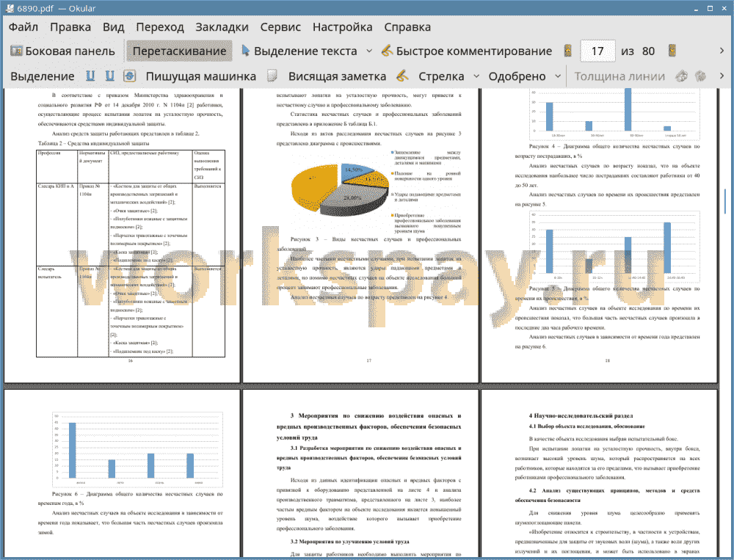This screenshot has width=734, height=560.
Task: Expand the overflow chevron of the annotation toolbar
Action: pos(722,76)
